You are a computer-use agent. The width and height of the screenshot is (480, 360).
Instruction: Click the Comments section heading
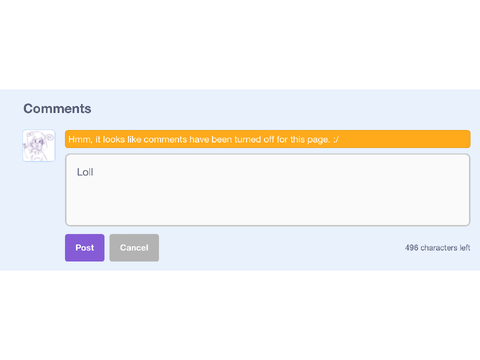[57, 109]
